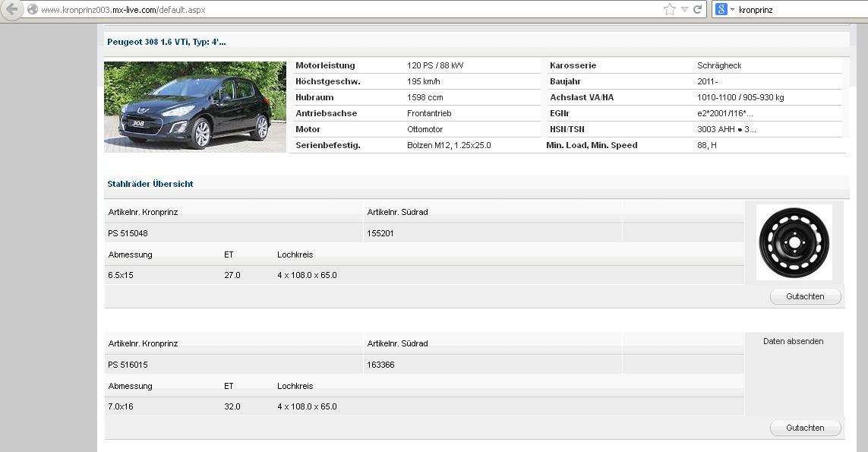Click the browser back arrow button
The height and width of the screenshot is (452, 868).
[11, 10]
